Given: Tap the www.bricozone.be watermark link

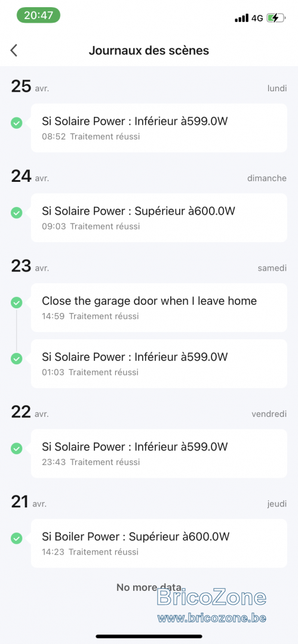Looking at the screenshot, I should click(x=211, y=618).
